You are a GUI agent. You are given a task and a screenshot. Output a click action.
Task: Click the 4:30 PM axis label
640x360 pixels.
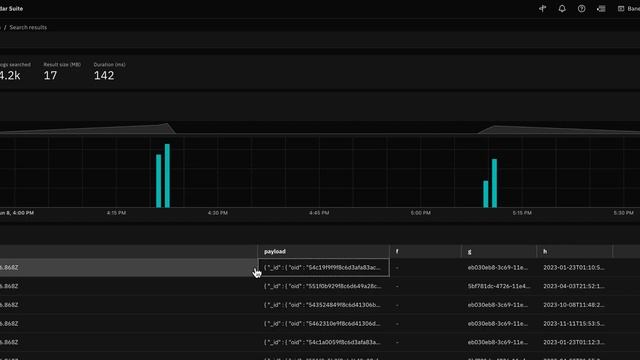click(218, 213)
